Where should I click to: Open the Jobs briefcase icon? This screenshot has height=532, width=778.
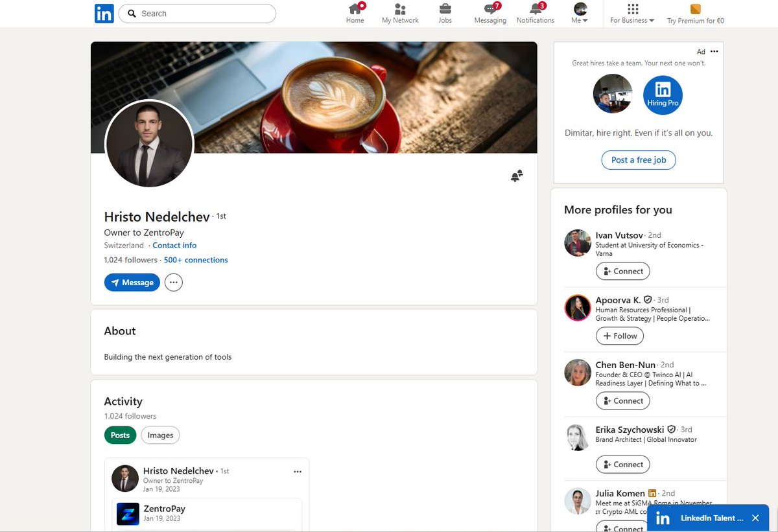click(445, 9)
